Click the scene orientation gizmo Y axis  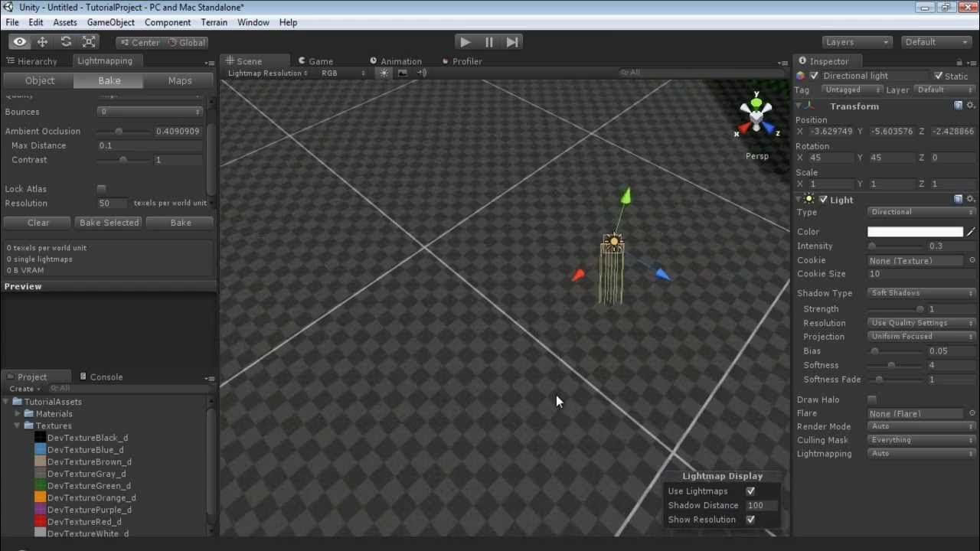point(756,100)
